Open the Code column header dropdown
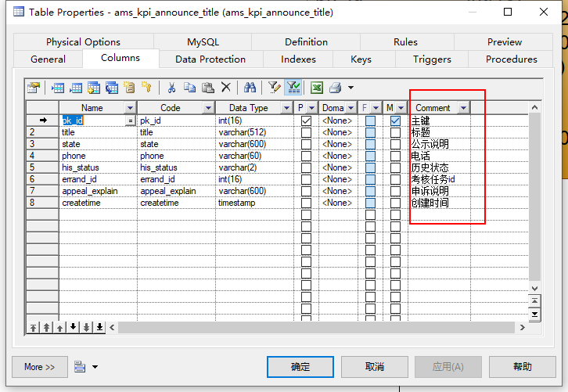The image size is (568, 392). (x=208, y=108)
